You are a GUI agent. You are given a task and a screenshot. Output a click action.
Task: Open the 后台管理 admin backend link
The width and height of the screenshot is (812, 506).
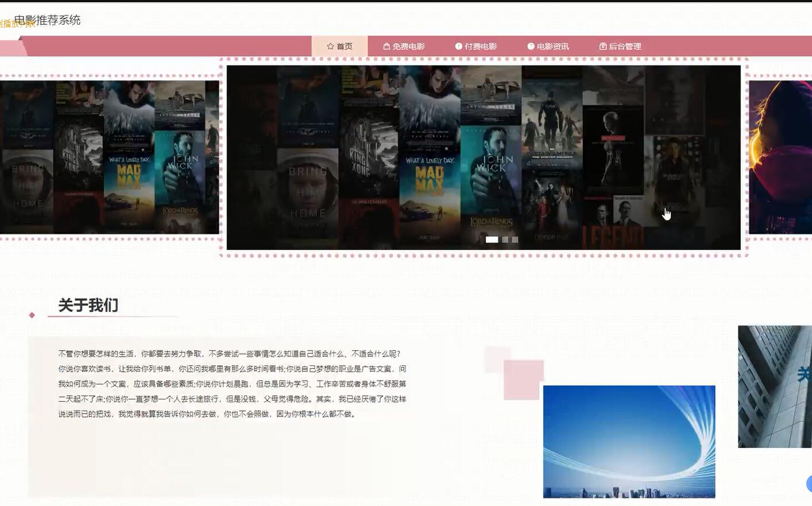[x=620, y=47]
